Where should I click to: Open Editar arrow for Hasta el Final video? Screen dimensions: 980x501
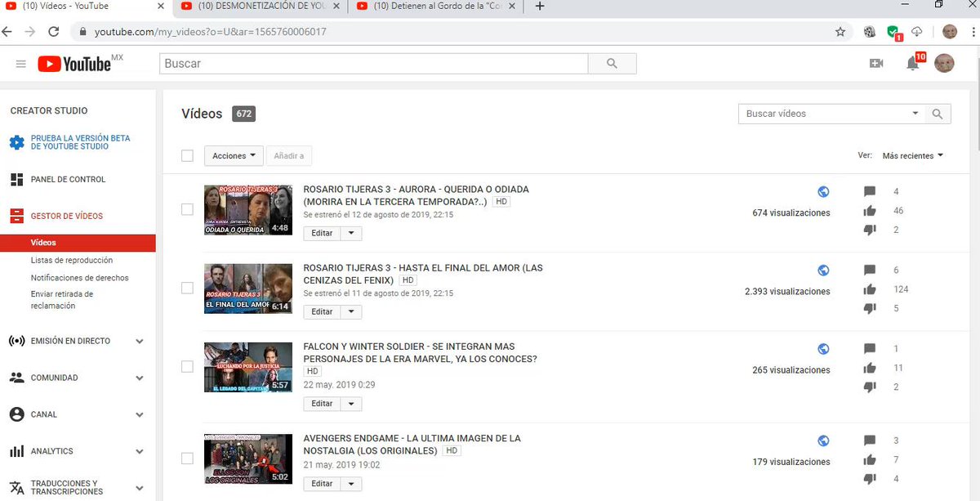click(351, 311)
